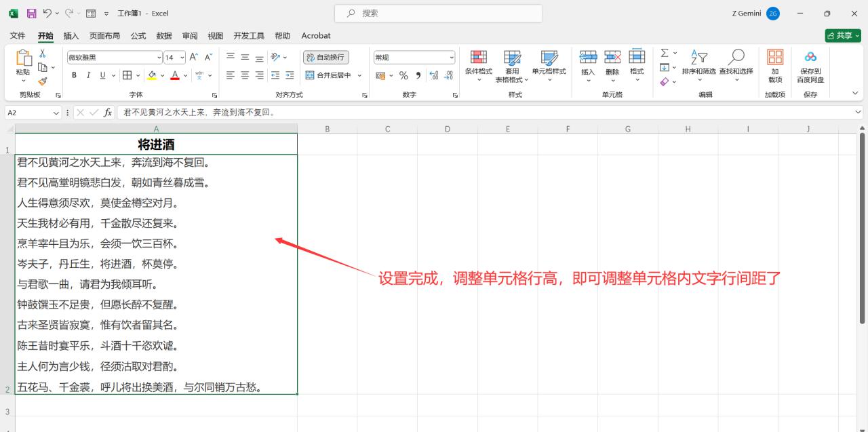Toggle Italic formatting
868x432 pixels.
[x=89, y=75]
